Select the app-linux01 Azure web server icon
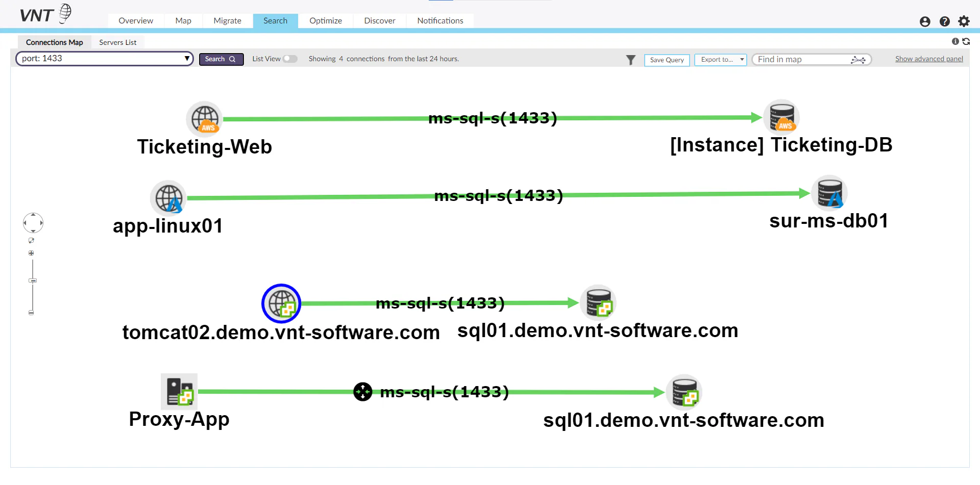Screen dimensions: 980x485 pos(168,198)
